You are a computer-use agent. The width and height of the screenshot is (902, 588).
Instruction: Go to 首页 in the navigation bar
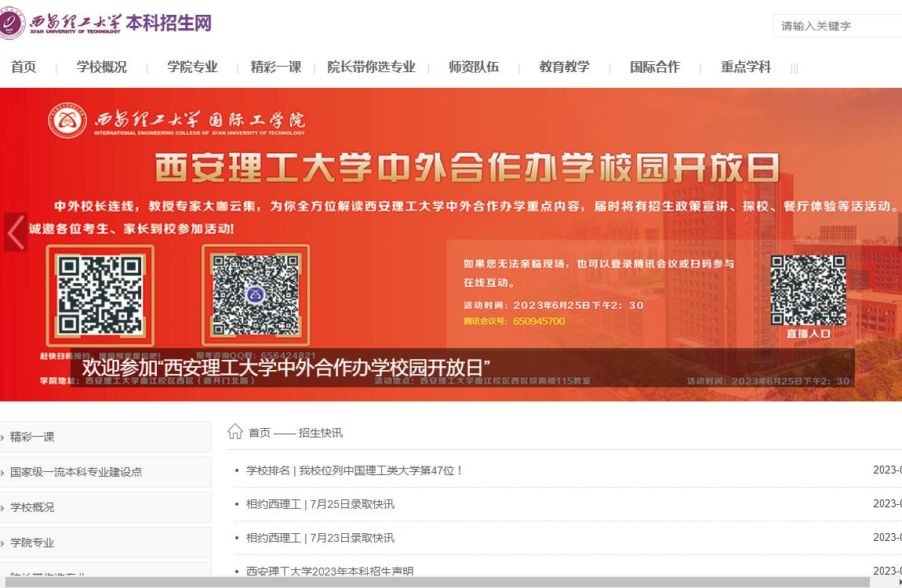pyautogui.click(x=24, y=67)
